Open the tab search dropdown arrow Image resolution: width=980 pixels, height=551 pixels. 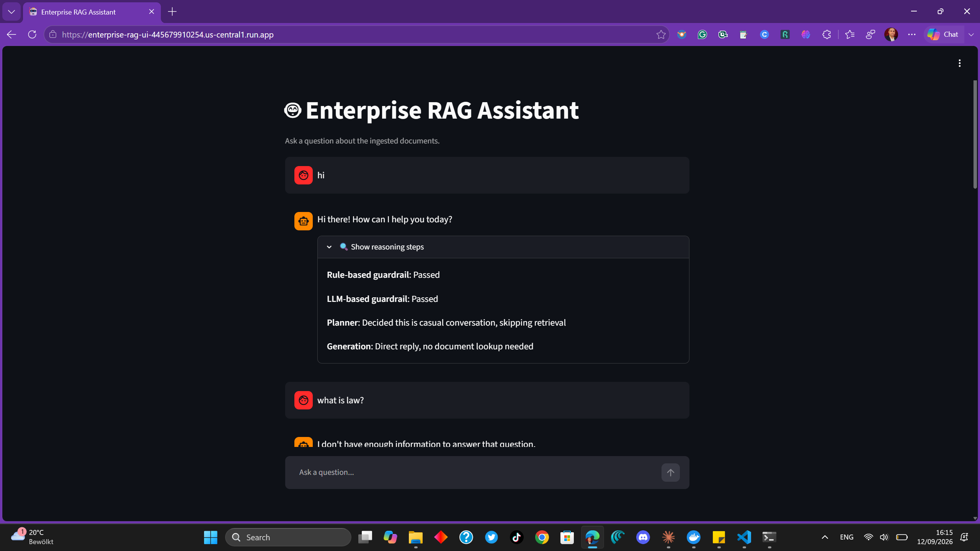click(x=11, y=12)
